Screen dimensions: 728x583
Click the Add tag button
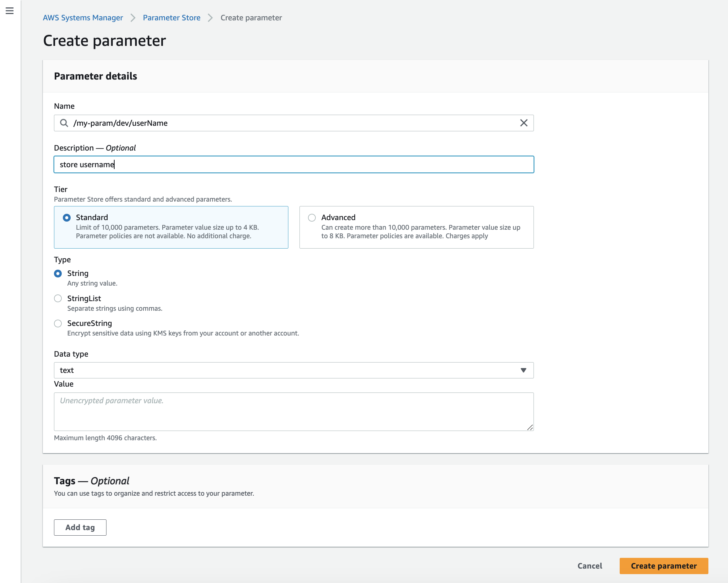80,528
